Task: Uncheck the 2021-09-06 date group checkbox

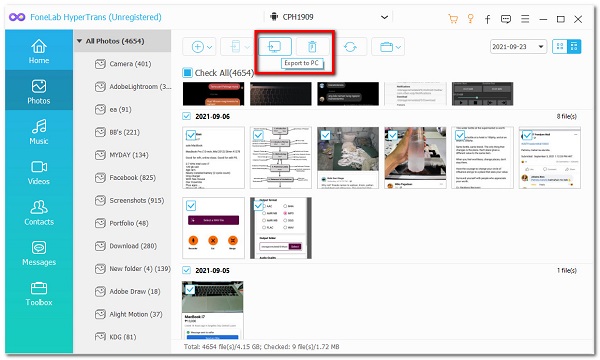Action: tap(186, 116)
